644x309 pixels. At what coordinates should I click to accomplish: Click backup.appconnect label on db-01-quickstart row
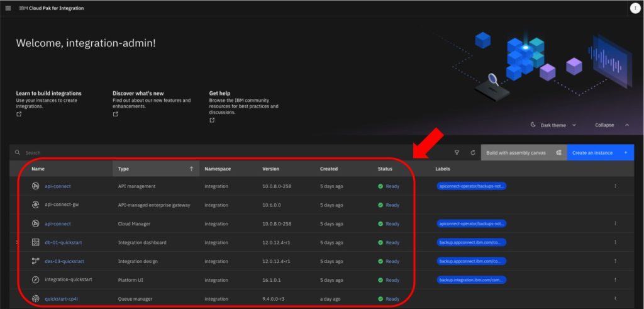click(x=472, y=242)
